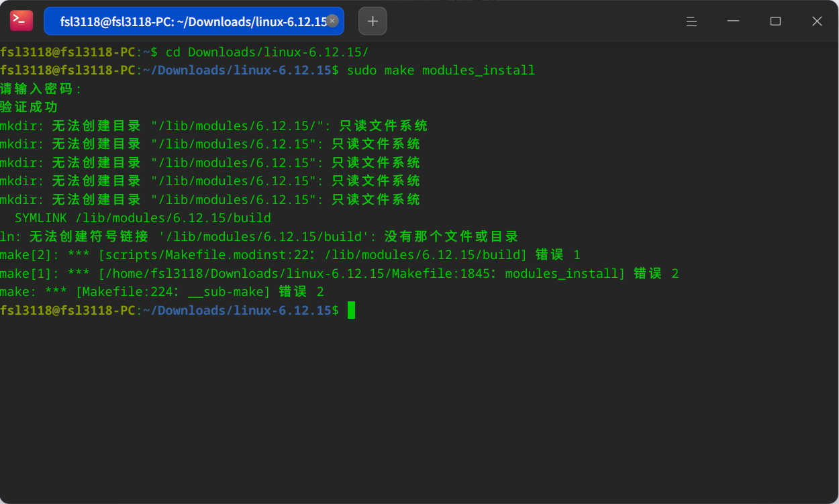The width and height of the screenshot is (839, 504).
Task: Minimize the terminal window
Action: [x=734, y=21]
